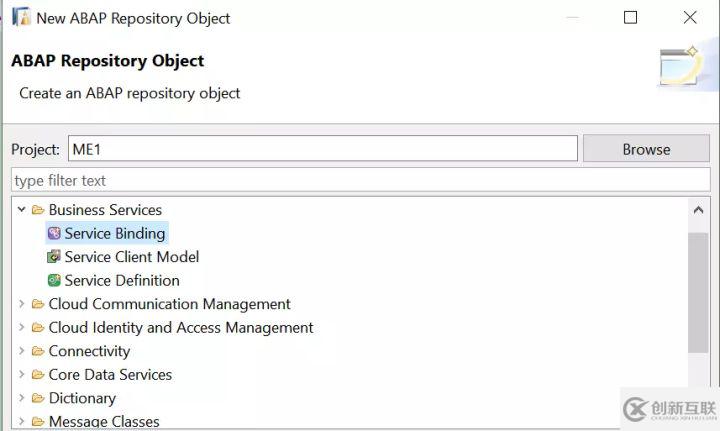Click the Cloud Communication Management folder icon
The width and height of the screenshot is (720, 431).
pyautogui.click(x=38, y=304)
